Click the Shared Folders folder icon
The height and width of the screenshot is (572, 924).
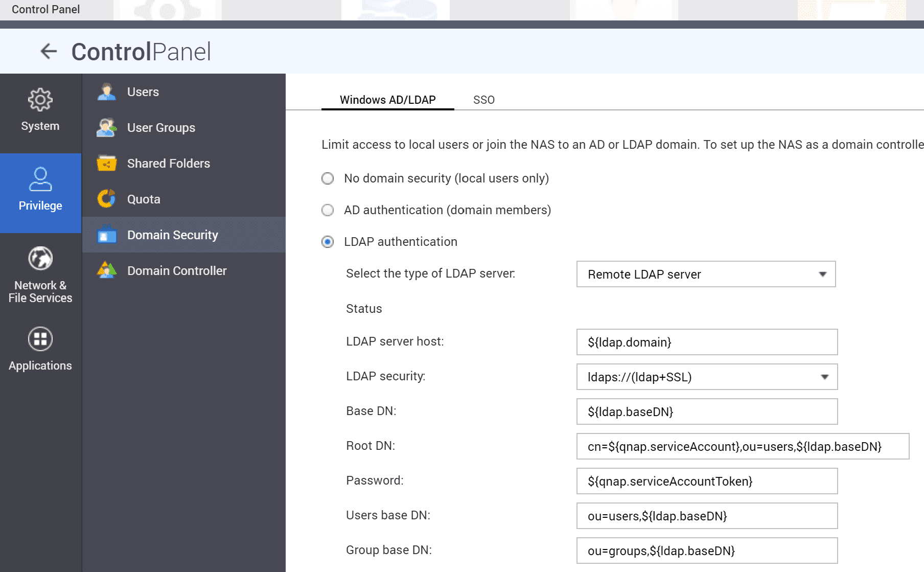tap(106, 163)
